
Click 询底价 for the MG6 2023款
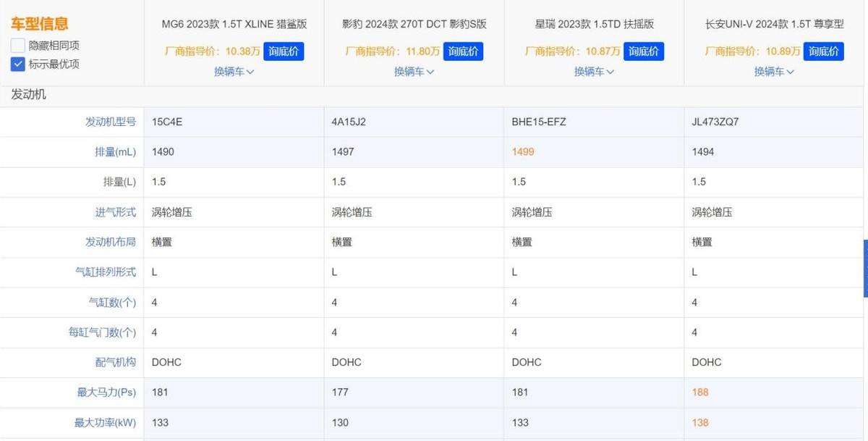click(284, 51)
